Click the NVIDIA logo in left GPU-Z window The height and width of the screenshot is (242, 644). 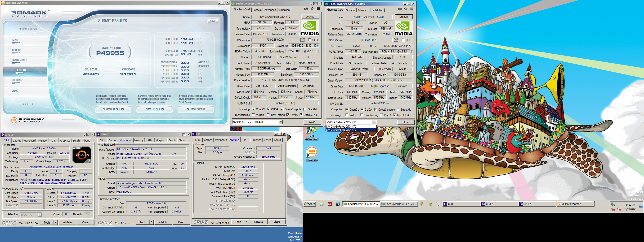coord(310,28)
